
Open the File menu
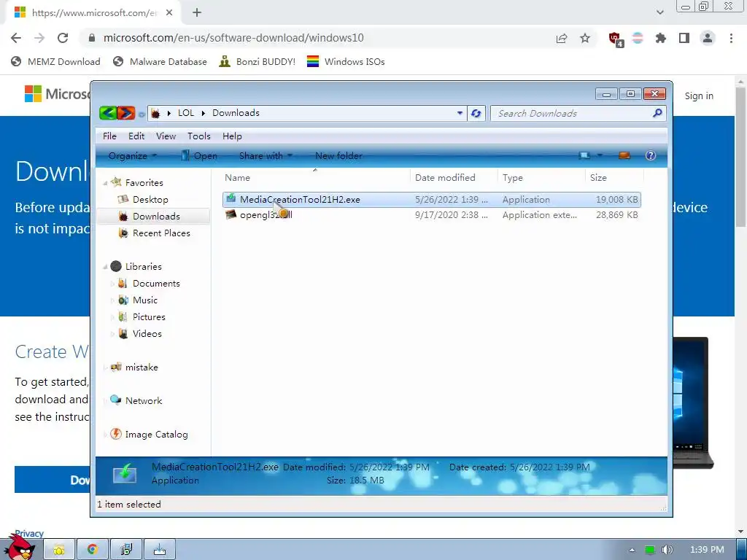109,136
